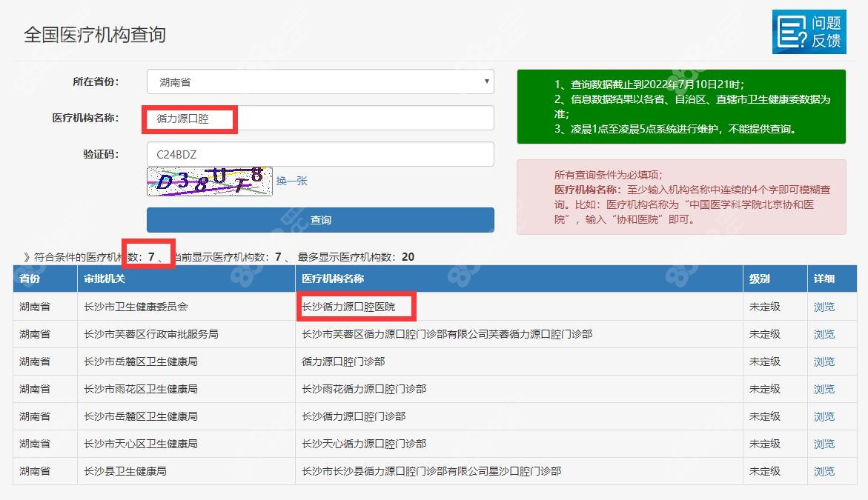The image size is (868, 500).
Task: Click the 全国医疗机构查询 page title
Action: click(95, 35)
